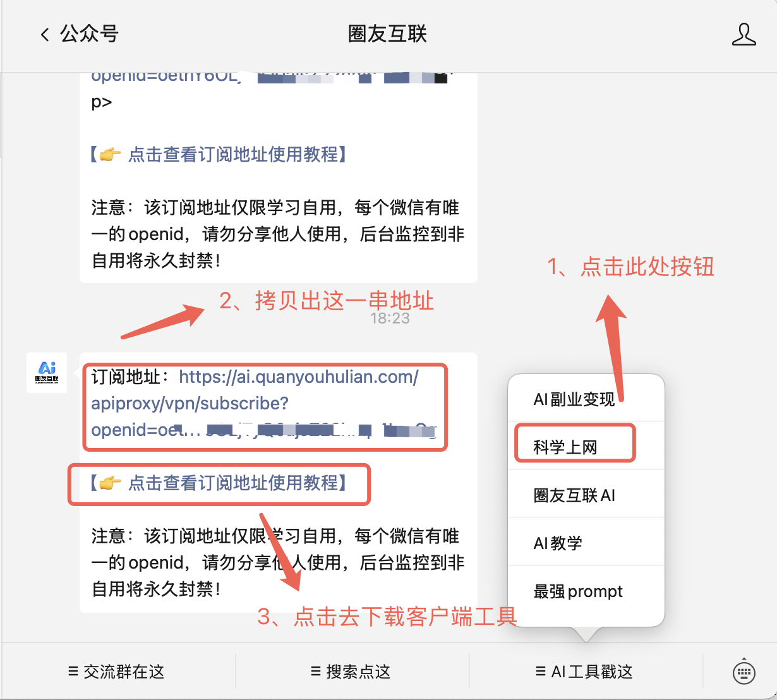Open the 搜索点这 bottom menu
Image resolution: width=777 pixels, height=700 pixels.
[351, 672]
